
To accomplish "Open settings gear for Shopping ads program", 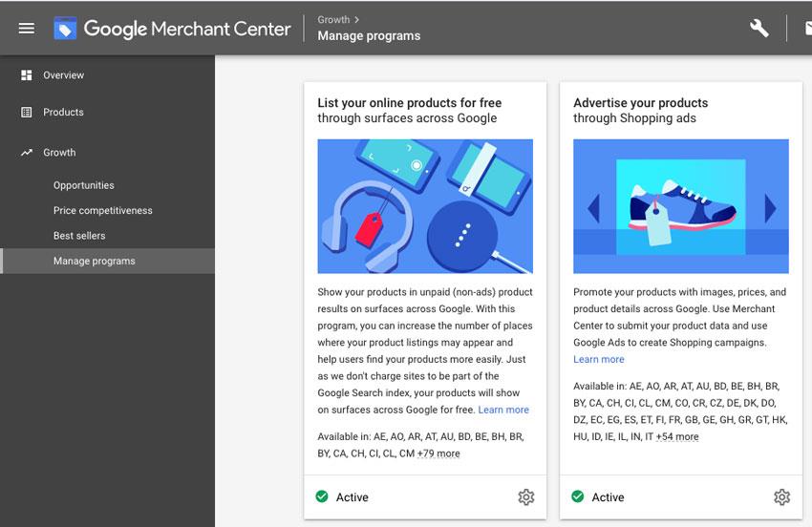I will tap(781, 497).
